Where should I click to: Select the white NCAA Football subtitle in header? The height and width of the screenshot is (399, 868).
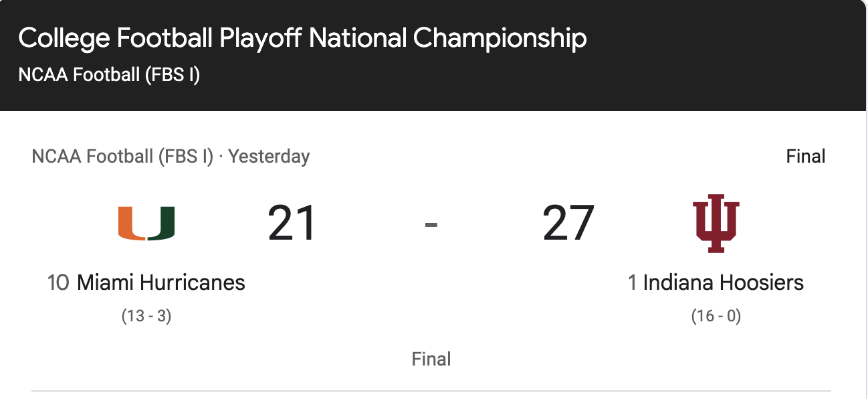[109, 74]
